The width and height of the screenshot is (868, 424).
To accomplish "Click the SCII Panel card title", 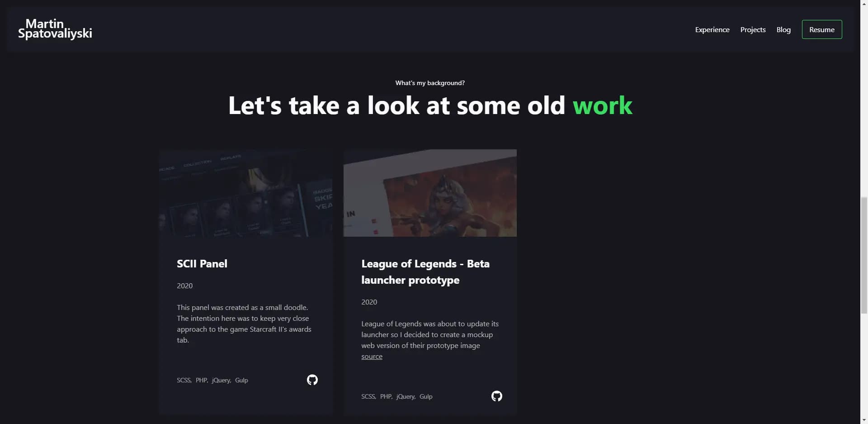I will pos(202,263).
